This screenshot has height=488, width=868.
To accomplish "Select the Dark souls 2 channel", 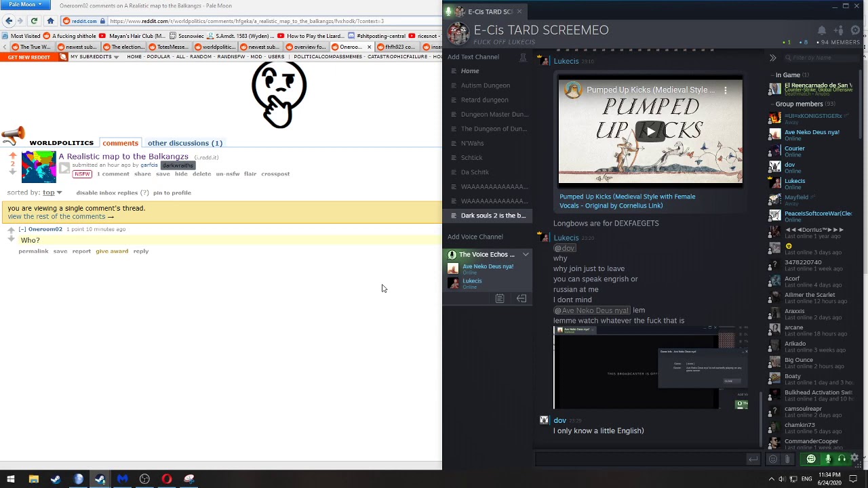I will [x=488, y=216].
